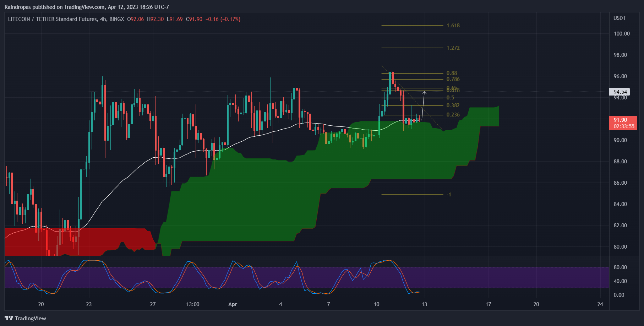Image resolution: width=644 pixels, height=326 pixels.
Task: Click the 0.88 Fibonacci level label
Action: (452, 73)
